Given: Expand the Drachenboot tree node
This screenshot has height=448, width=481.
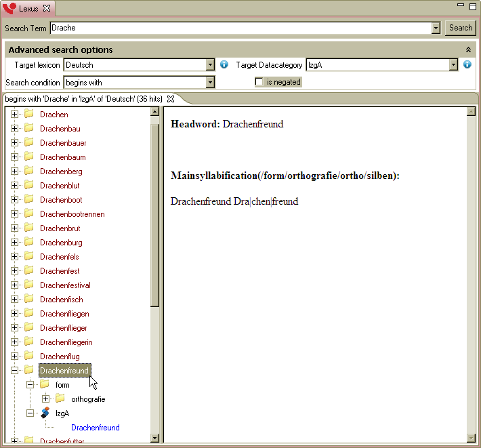Looking at the screenshot, I should 15,200.
